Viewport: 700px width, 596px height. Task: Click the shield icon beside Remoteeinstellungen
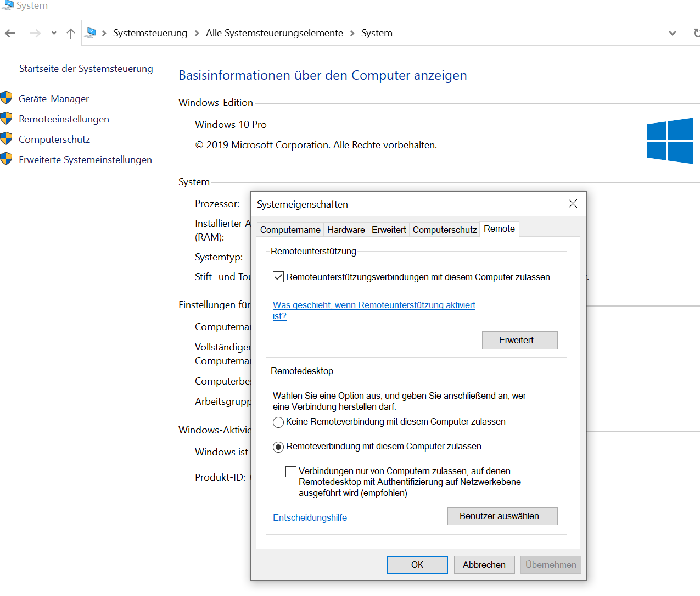tap(7, 119)
